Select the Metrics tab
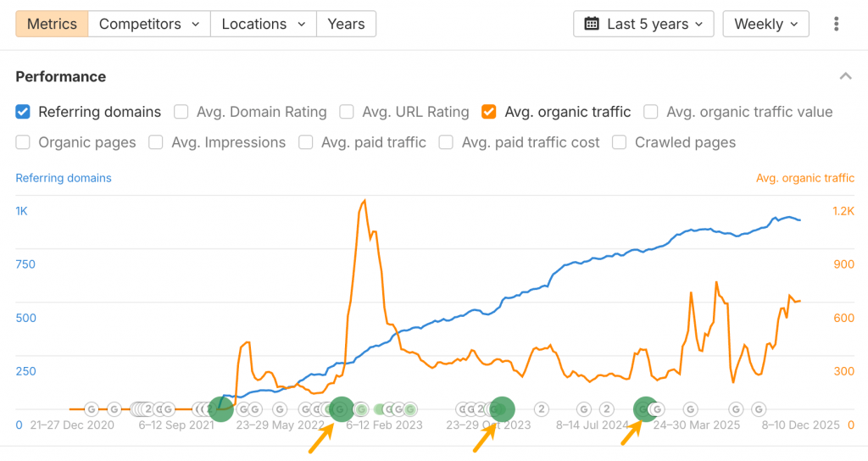 point(52,24)
